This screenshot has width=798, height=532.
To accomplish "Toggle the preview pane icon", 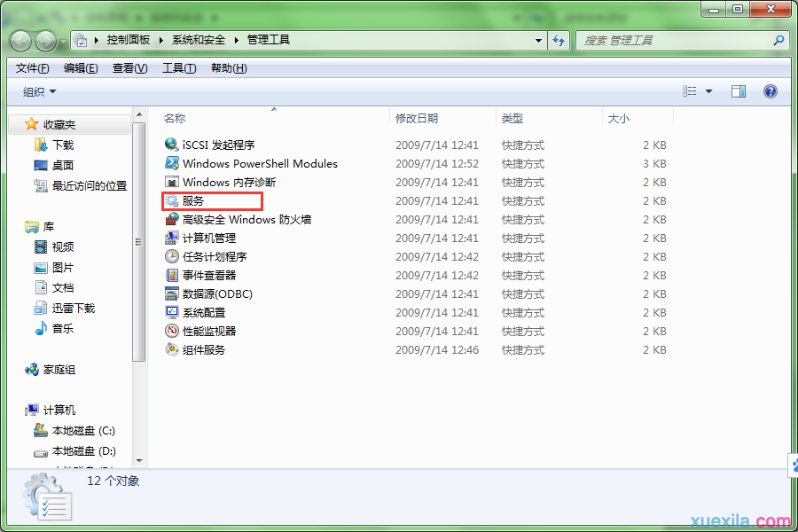I will tap(739, 91).
